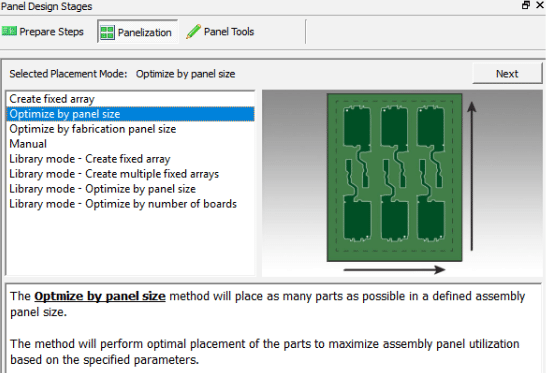Select the Panelization tab label
This screenshot has height=373, width=548.
[x=145, y=33]
